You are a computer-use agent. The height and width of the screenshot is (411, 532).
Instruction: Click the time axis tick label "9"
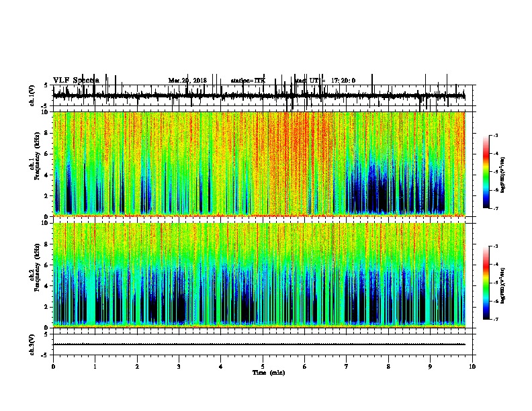tap(430, 367)
